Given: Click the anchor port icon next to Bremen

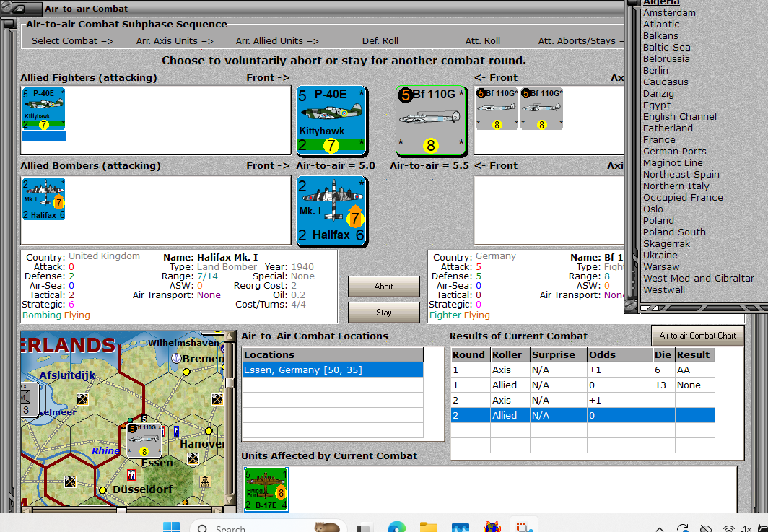Looking at the screenshot, I should click(176, 359).
